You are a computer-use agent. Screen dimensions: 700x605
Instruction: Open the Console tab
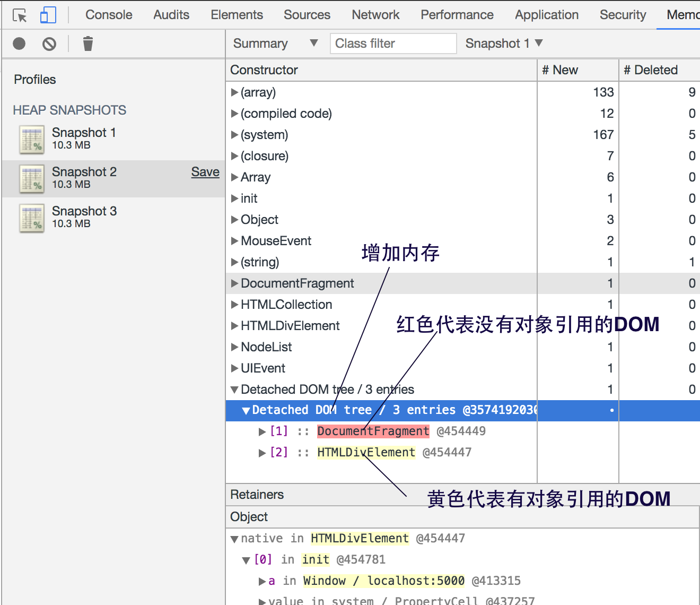109,15
